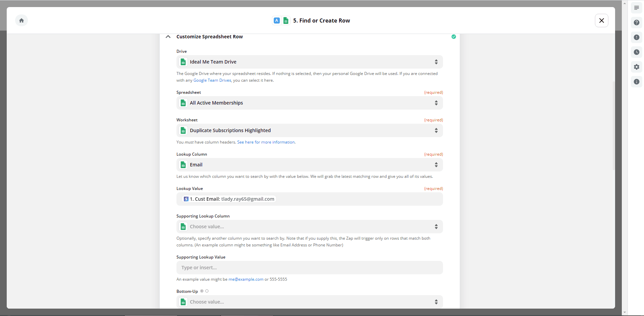Click the sheet icon in the Lookup Column field
This screenshot has height=316, width=644.
[183, 165]
